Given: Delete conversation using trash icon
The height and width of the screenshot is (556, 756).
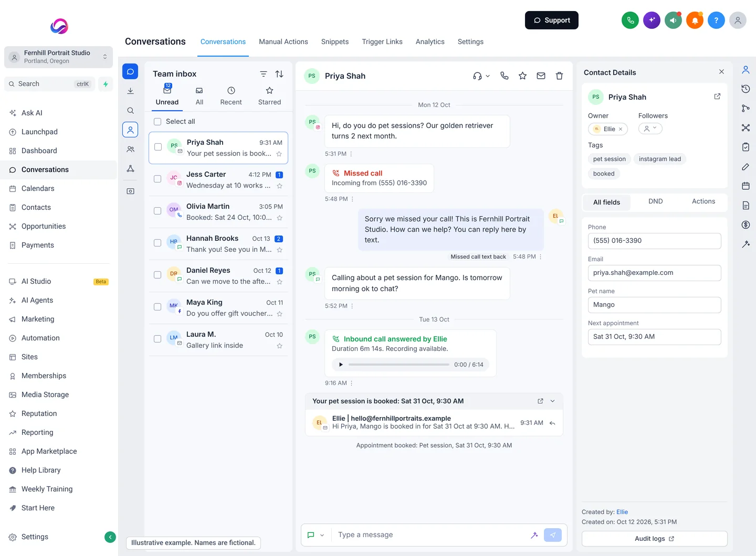Looking at the screenshot, I should 559,76.
